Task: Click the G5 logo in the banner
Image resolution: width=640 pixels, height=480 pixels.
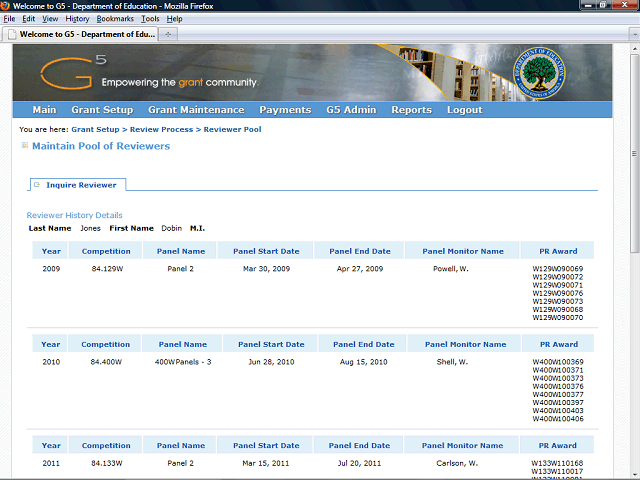Action: point(73,72)
